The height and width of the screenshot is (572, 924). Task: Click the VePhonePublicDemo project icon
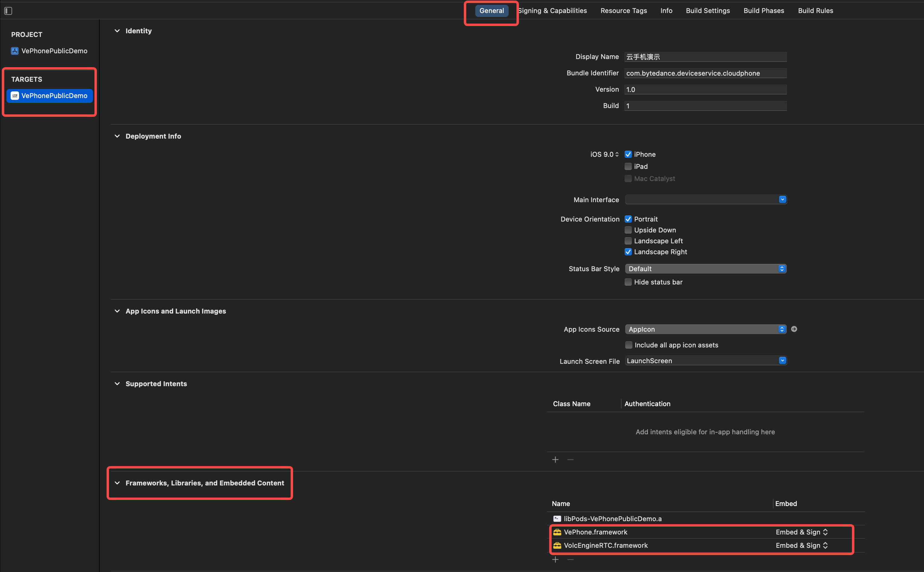point(15,51)
